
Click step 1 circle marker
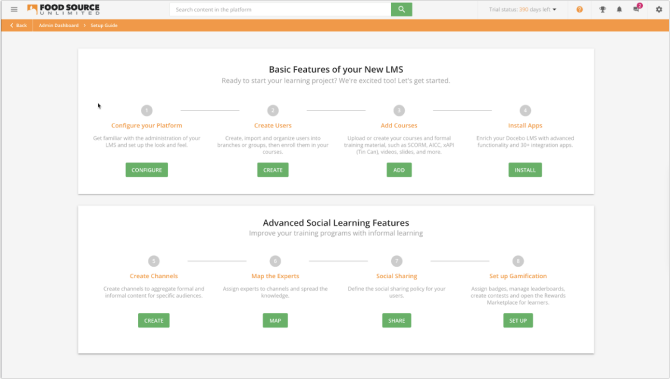[147, 111]
